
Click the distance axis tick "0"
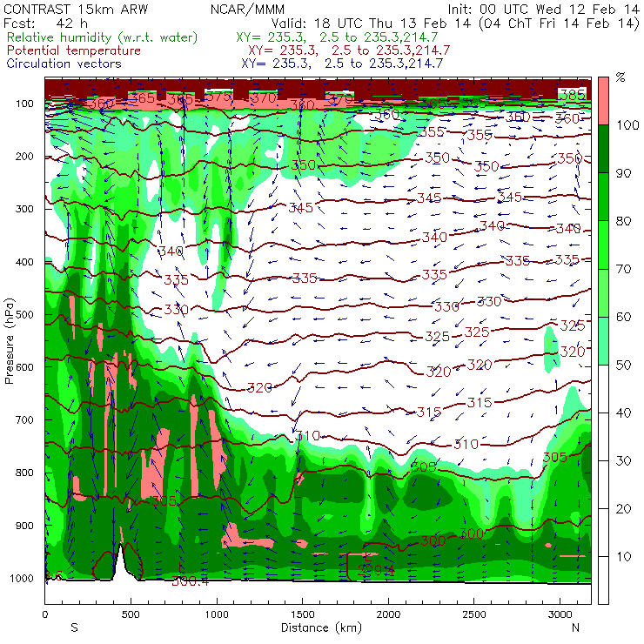click(44, 614)
